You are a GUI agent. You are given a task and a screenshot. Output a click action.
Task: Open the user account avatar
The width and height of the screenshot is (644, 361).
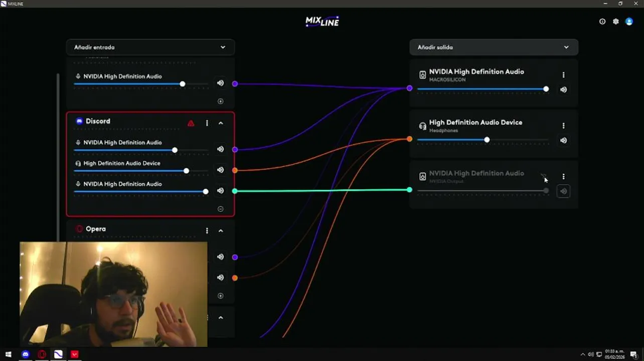[629, 22]
